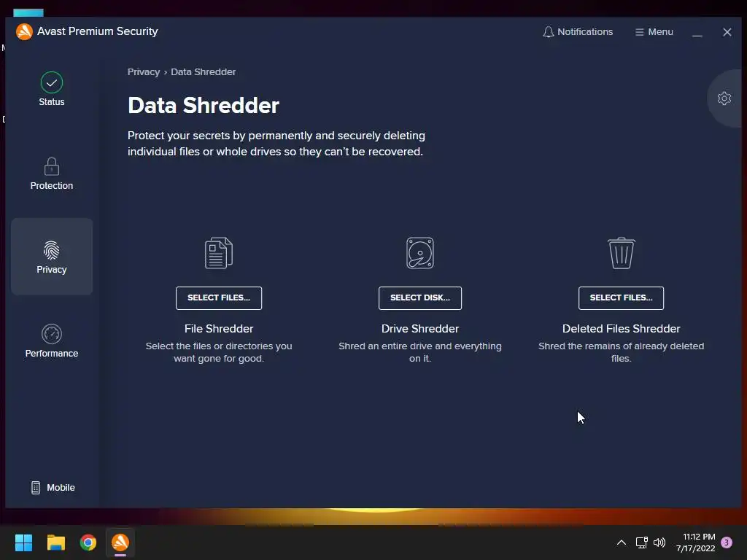This screenshot has width=747, height=560.
Task: Click 'Shred an entire drive' description
Action: (x=420, y=352)
